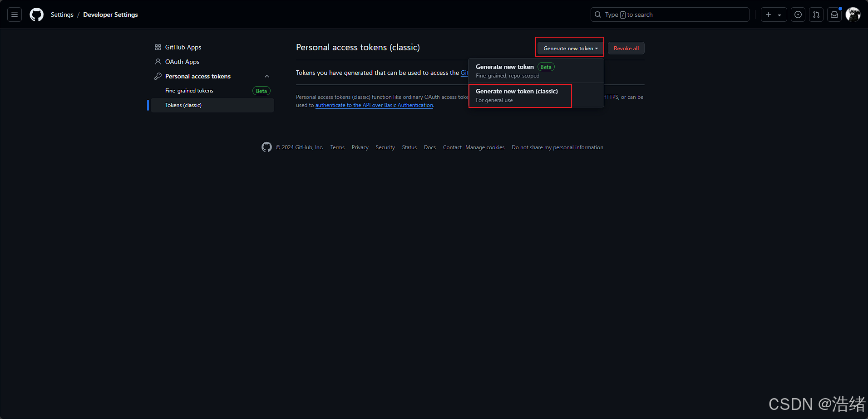Open the Pull requests icon in header
The height and width of the screenshot is (419, 868).
coord(816,15)
